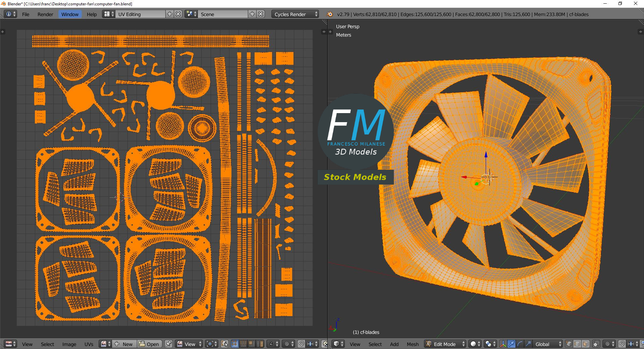Add a new screen layout
Screen dimensions: 644x349
coord(170,14)
